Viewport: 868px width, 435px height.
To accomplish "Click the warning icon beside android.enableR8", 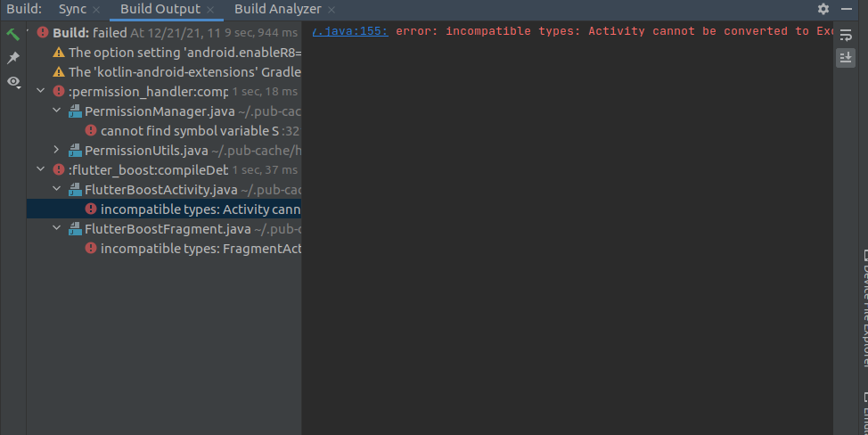I will (59, 53).
